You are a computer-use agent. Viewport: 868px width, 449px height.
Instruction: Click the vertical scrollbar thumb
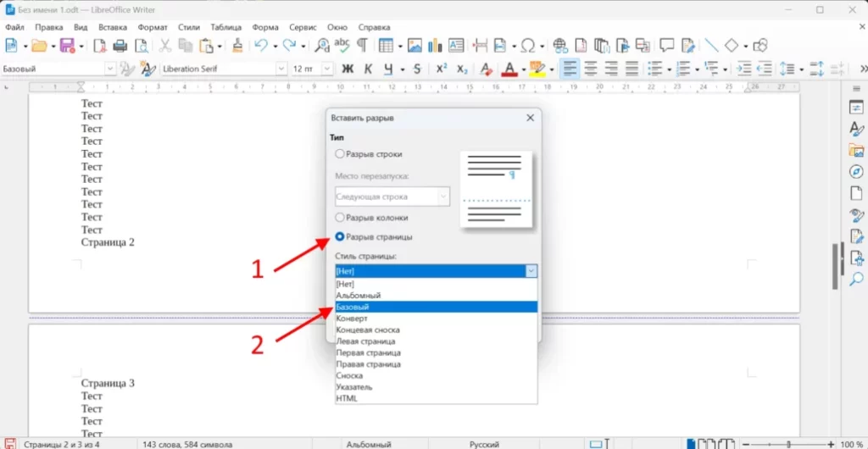tap(835, 266)
